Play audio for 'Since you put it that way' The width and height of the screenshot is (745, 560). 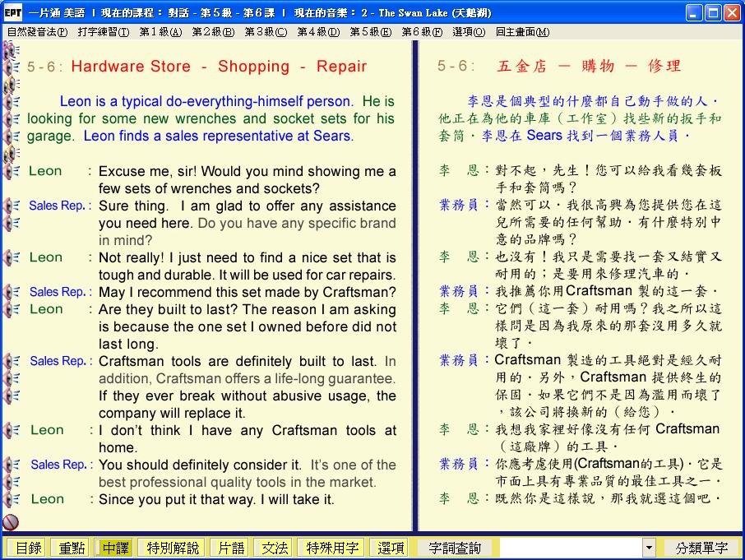(x=12, y=499)
